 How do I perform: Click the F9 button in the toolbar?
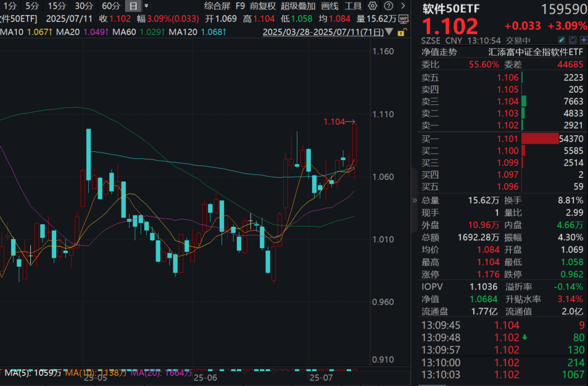point(239,6)
